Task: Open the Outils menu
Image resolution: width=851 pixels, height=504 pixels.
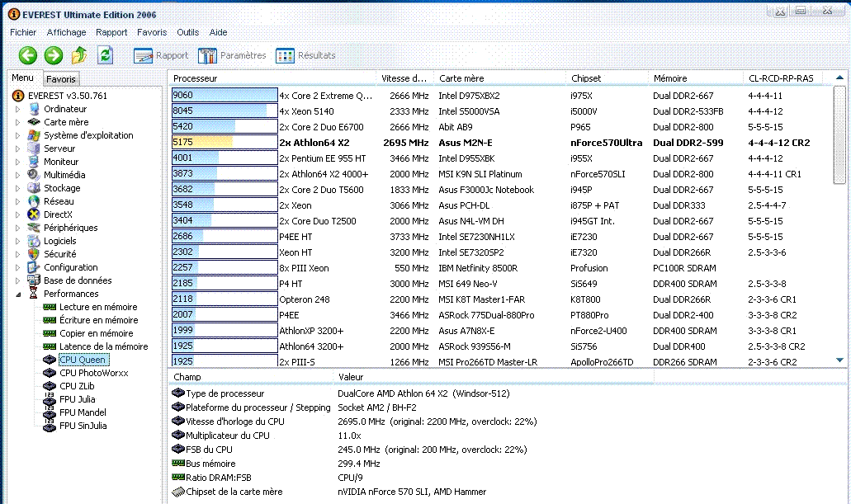Action: tap(188, 32)
